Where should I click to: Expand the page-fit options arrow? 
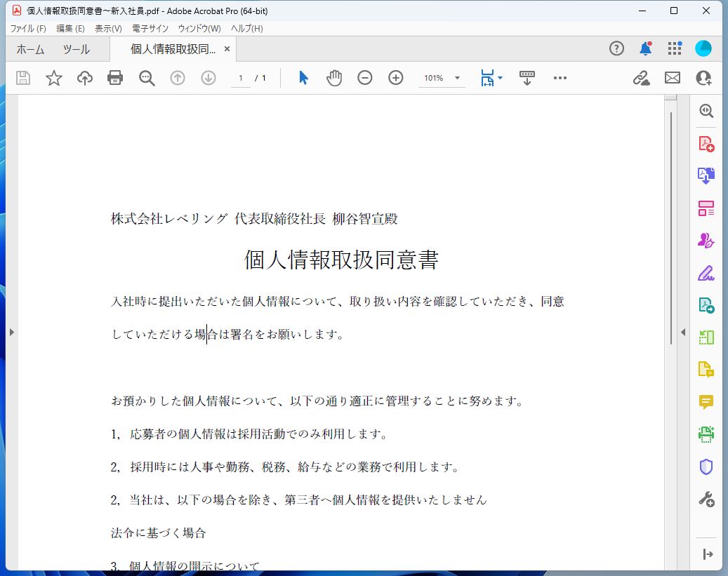click(x=500, y=78)
